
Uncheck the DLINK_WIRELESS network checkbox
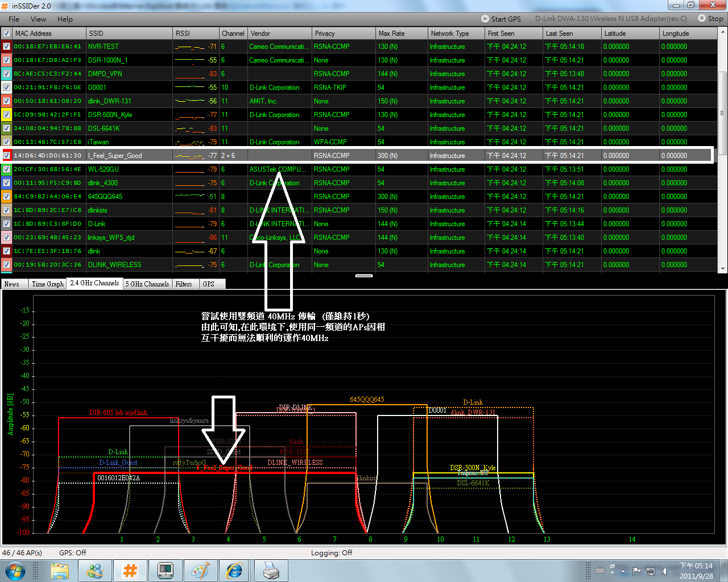click(x=6, y=265)
